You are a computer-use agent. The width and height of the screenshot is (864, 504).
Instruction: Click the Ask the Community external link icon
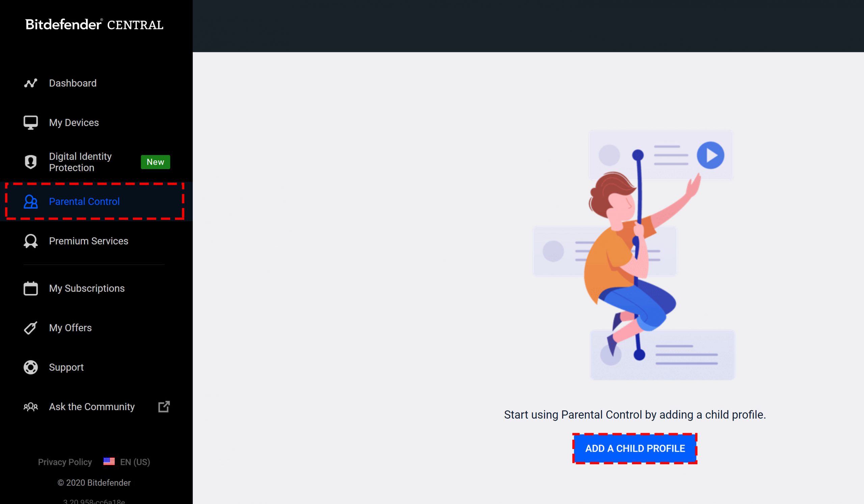(164, 407)
